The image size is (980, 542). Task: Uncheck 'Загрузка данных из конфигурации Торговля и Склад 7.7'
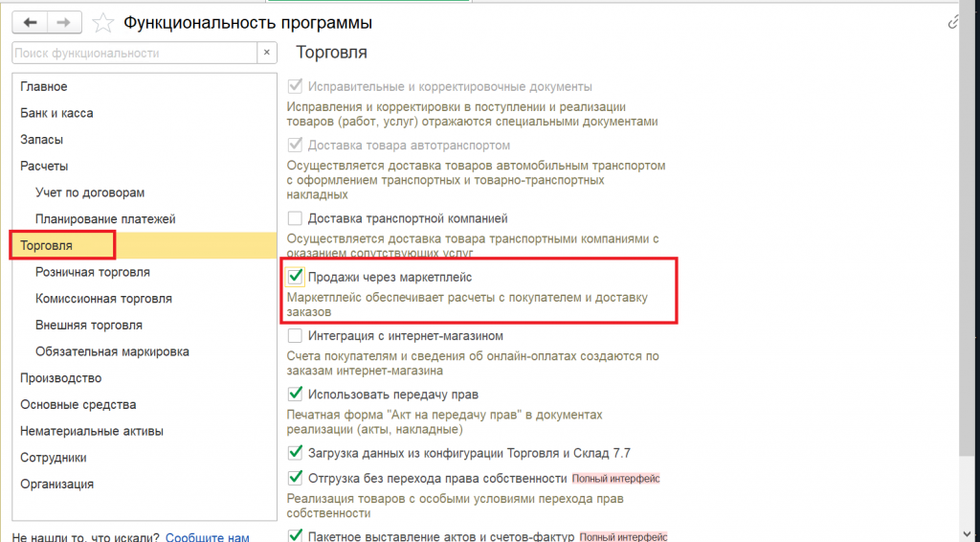point(295,453)
